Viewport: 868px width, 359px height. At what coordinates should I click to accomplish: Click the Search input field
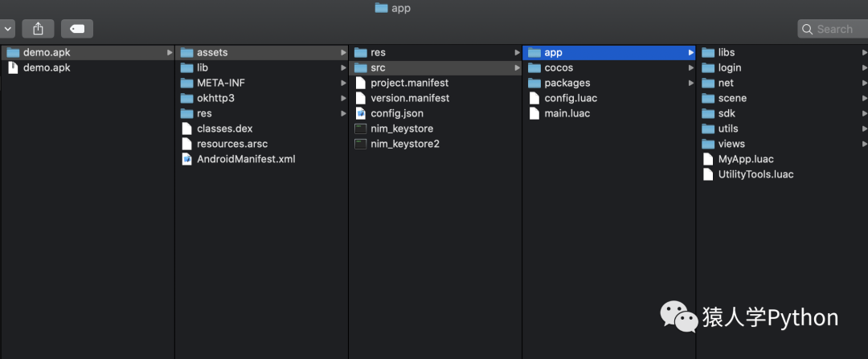[833, 29]
